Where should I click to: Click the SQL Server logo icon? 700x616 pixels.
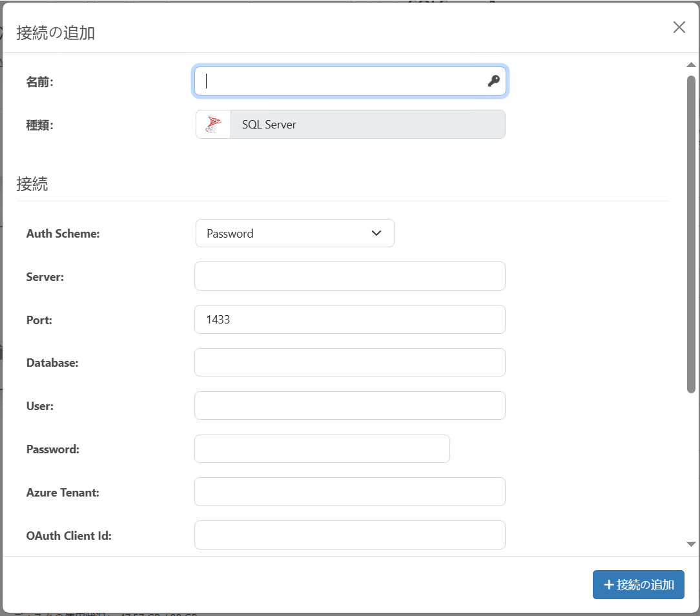coord(213,123)
